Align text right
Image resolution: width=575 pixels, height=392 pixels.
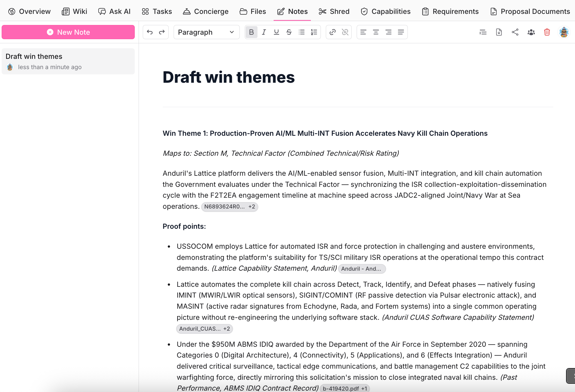pos(388,32)
